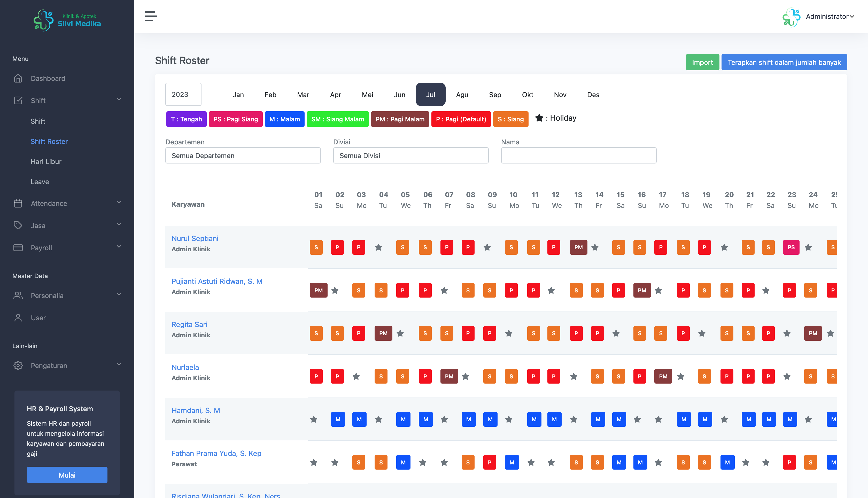The image size is (868, 498).
Task: Click the Payroll card icon
Action: pyautogui.click(x=18, y=248)
